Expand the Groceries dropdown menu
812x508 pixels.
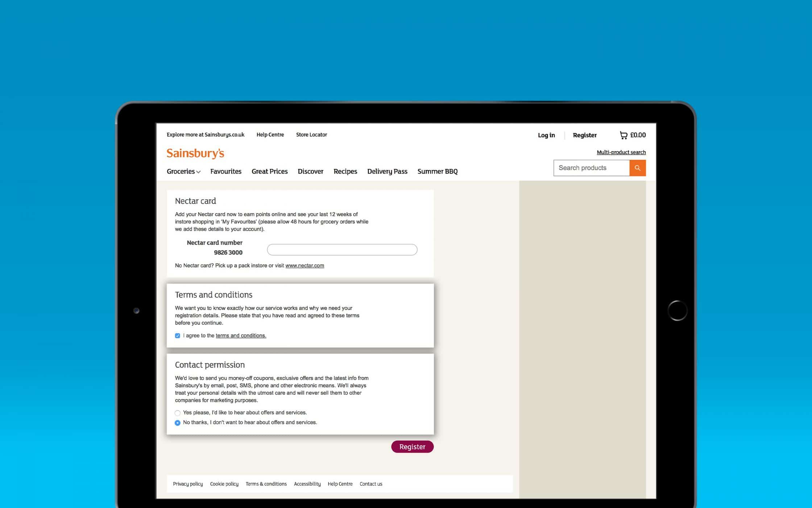(183, 172)
